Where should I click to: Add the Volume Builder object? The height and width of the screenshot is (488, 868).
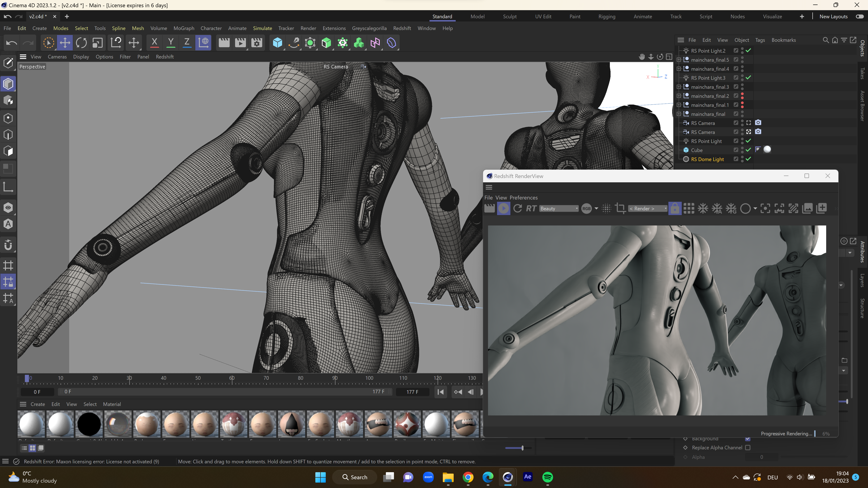click(x=359, y=43)
